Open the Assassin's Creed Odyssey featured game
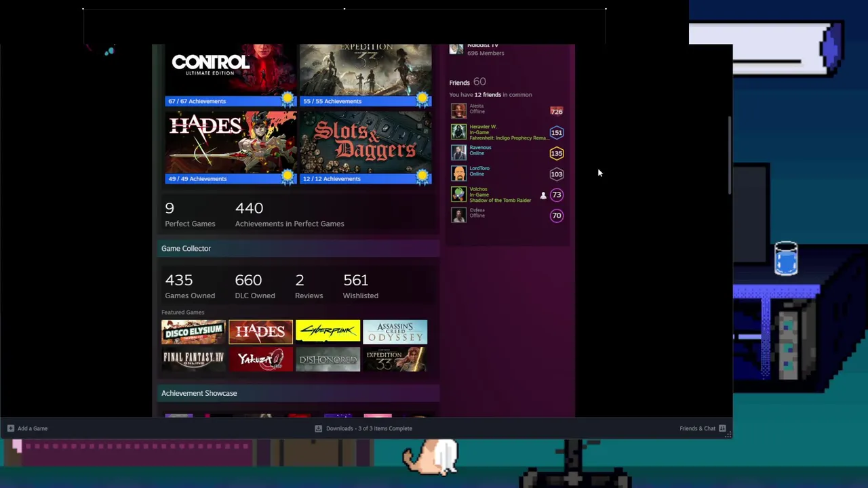868x488 pixels. point(395,332)
